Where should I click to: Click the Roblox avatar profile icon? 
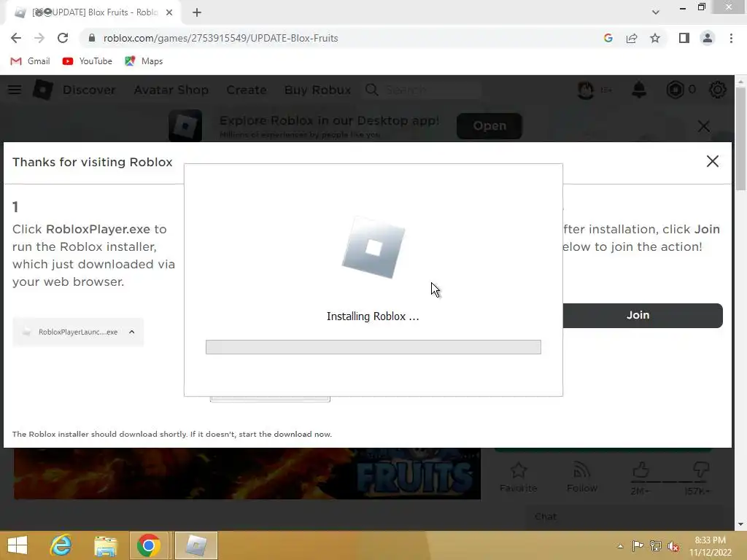pyautogui.click(x=586, y=90)
